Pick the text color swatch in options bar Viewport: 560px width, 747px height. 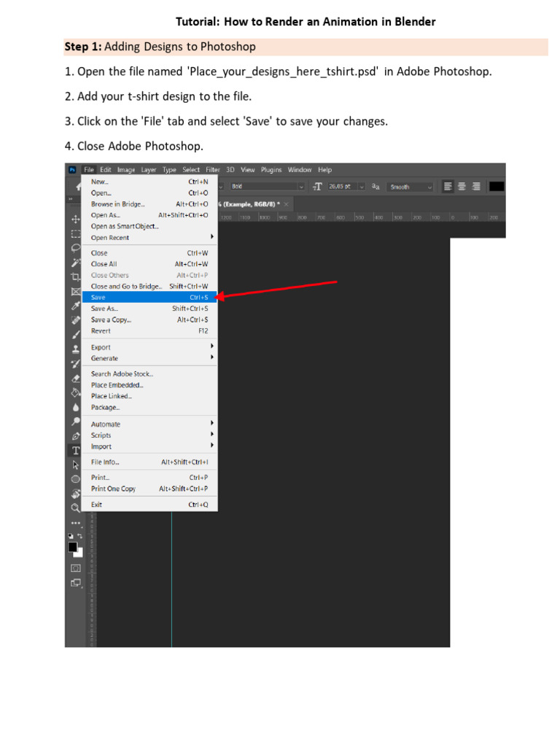497,187
